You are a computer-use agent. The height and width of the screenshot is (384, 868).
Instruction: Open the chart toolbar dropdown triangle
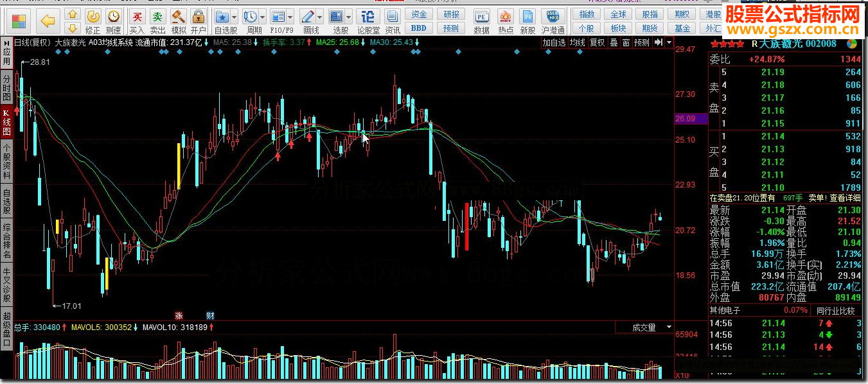click(x=669, y=42)
